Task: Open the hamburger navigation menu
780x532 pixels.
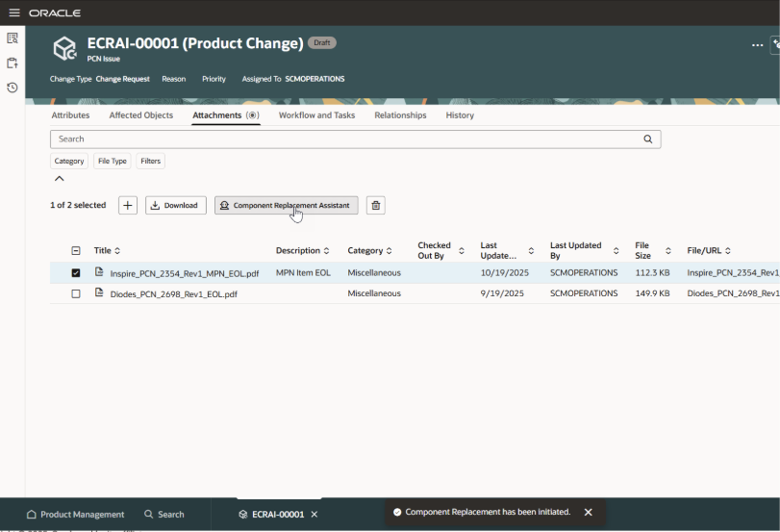Action: [x=13, y=13]
